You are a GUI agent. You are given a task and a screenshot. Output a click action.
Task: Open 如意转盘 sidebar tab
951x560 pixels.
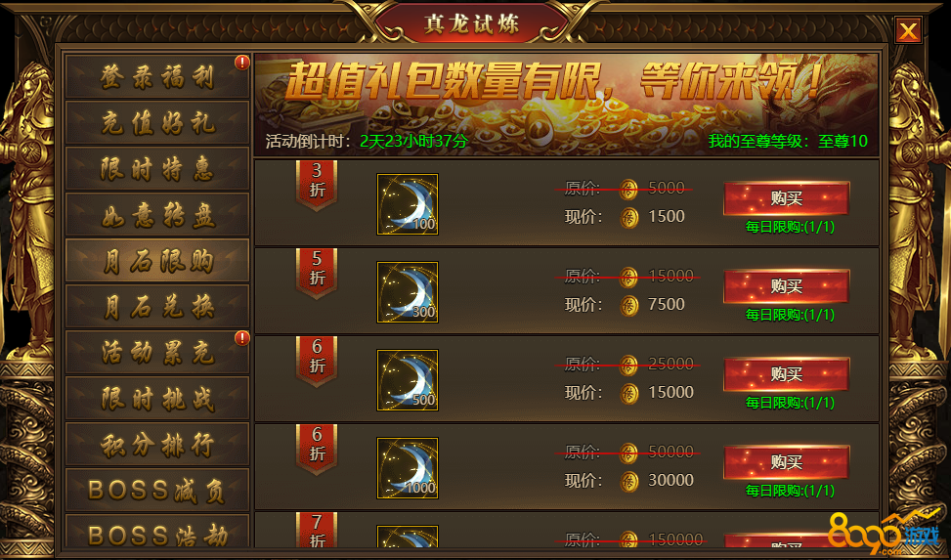[x=157, y=214]
